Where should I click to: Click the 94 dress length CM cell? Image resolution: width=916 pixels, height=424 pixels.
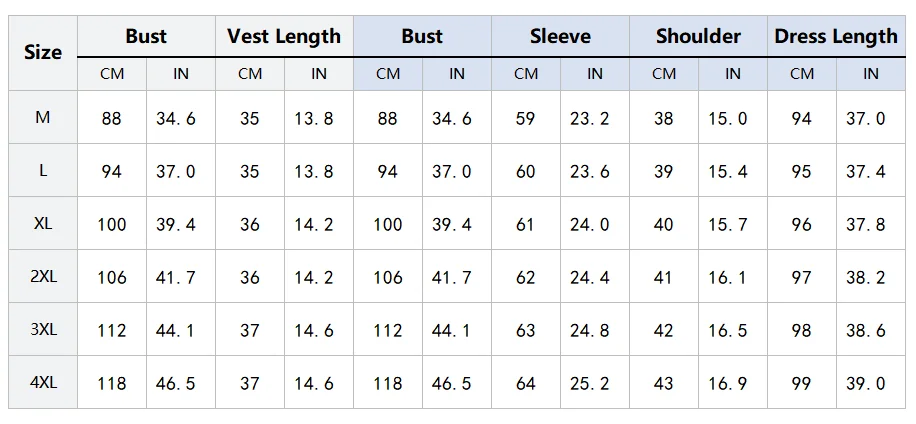pyautogui.click(x=802, y=118)
